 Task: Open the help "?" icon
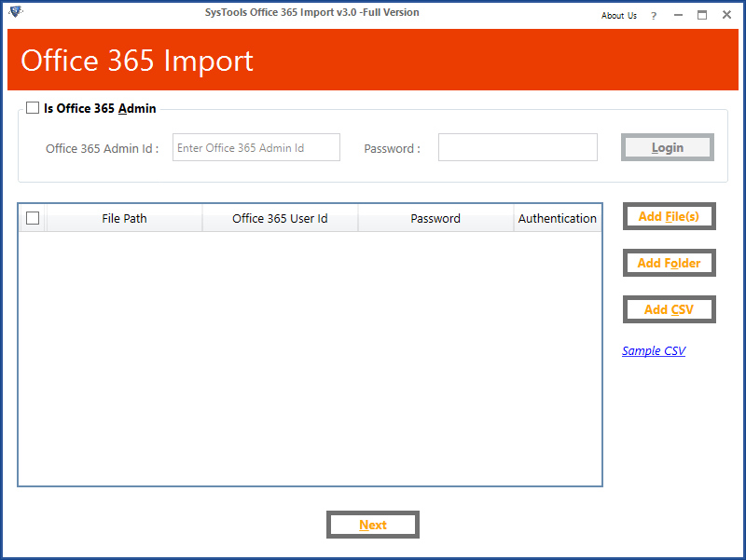pyautogui.click(x=654, y=15)
